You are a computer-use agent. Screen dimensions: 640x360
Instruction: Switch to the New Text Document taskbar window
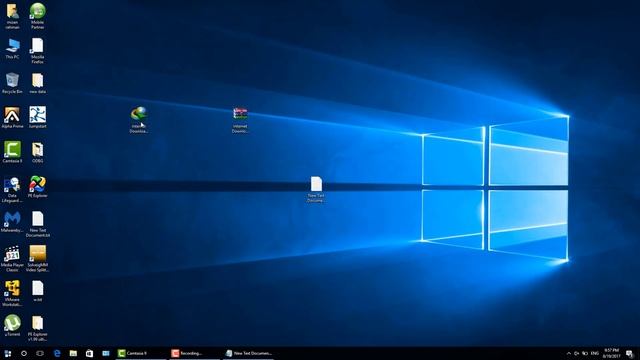pyautogui.click(x=249, y=353)
